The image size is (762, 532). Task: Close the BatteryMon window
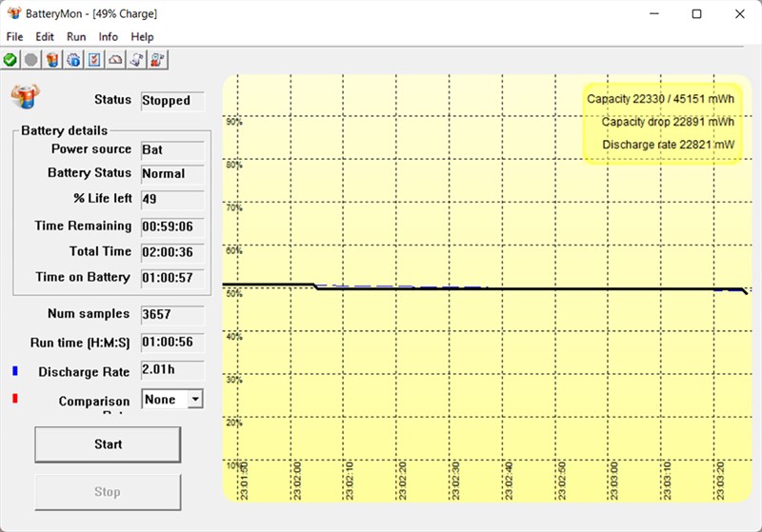[x=740, y=13]
